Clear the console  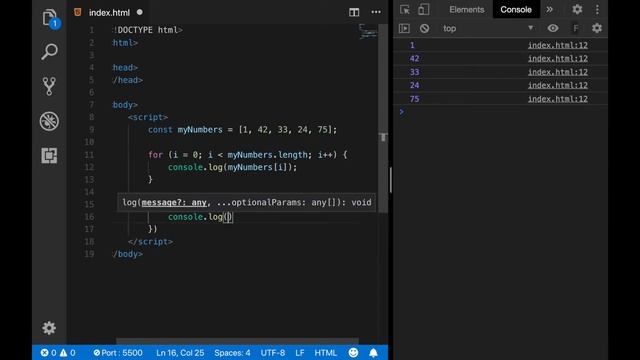(424, 28)
